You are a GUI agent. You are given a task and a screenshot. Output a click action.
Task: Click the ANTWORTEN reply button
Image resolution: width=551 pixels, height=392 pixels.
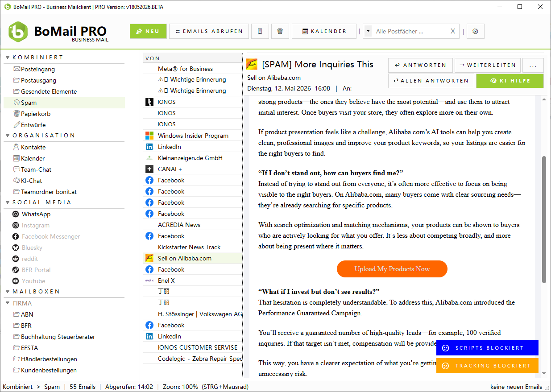coord(420,65)
